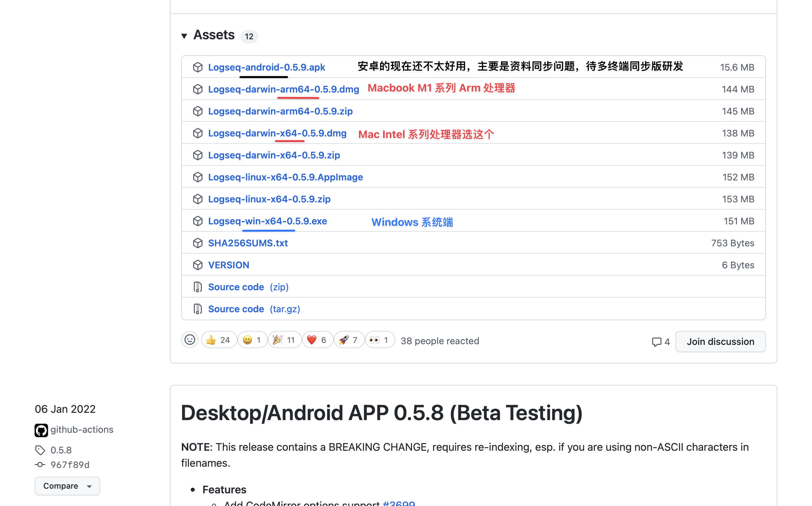812x506 pixels.
Task: Open the VERSION file link
Action: pyautogui.click(x=229, y=265)
